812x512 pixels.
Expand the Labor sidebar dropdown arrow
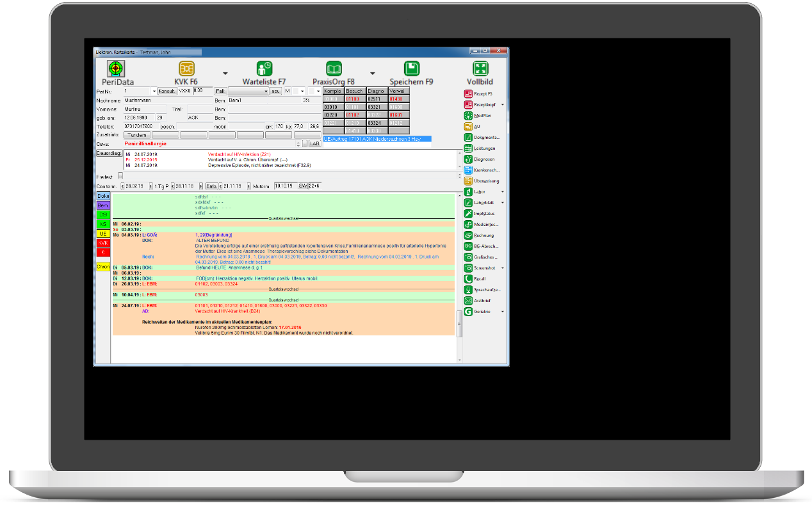click(x=503, y=192)
